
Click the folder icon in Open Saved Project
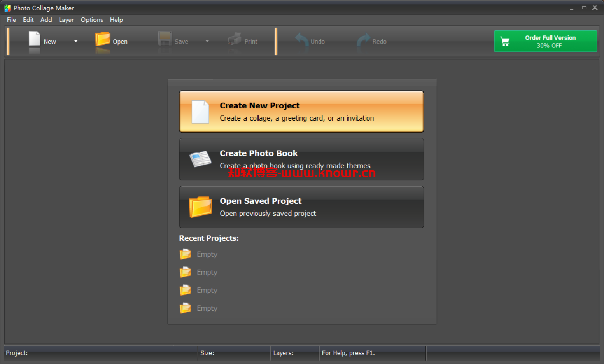tap(200, 207)
